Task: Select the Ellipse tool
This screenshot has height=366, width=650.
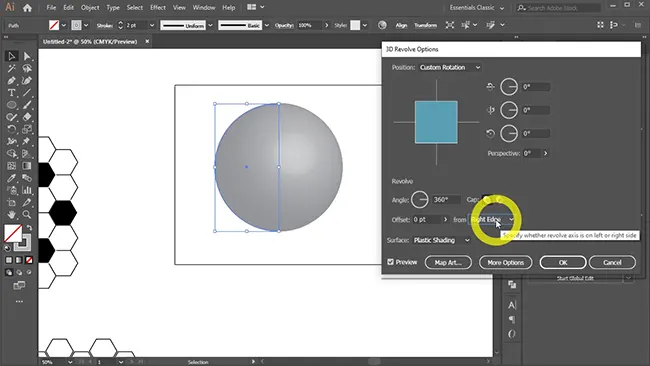Action: tap(12, 105)
